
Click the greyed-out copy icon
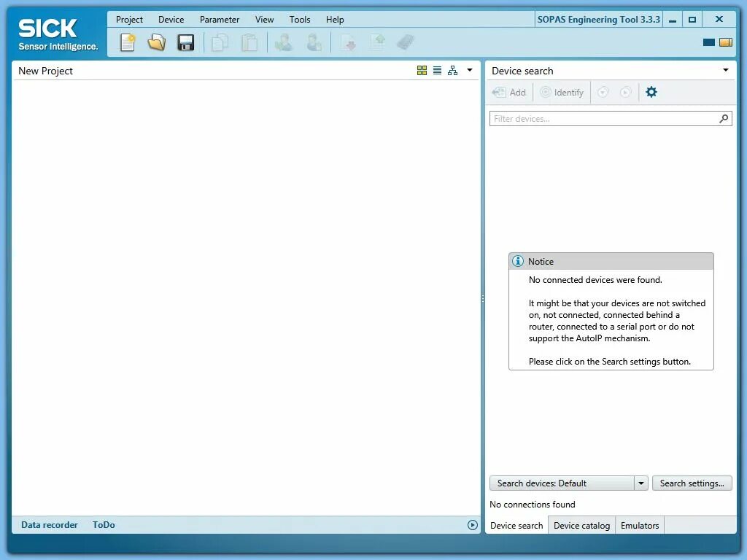tap(220, 42)
